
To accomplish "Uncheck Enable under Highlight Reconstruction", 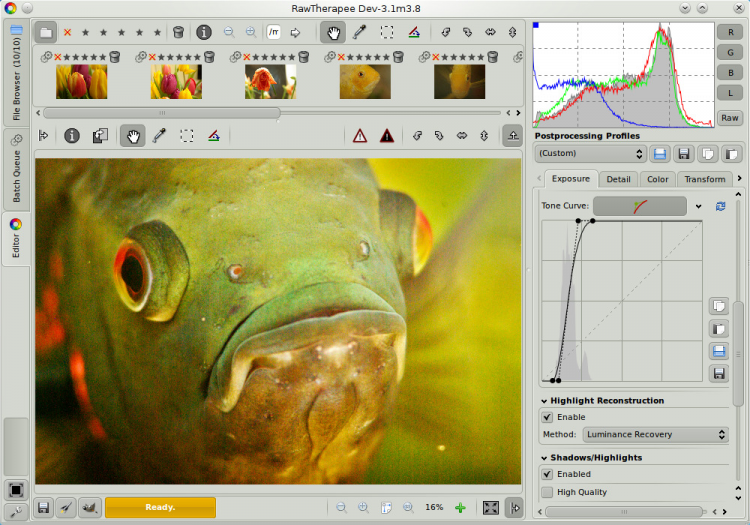I will (547, 417).
